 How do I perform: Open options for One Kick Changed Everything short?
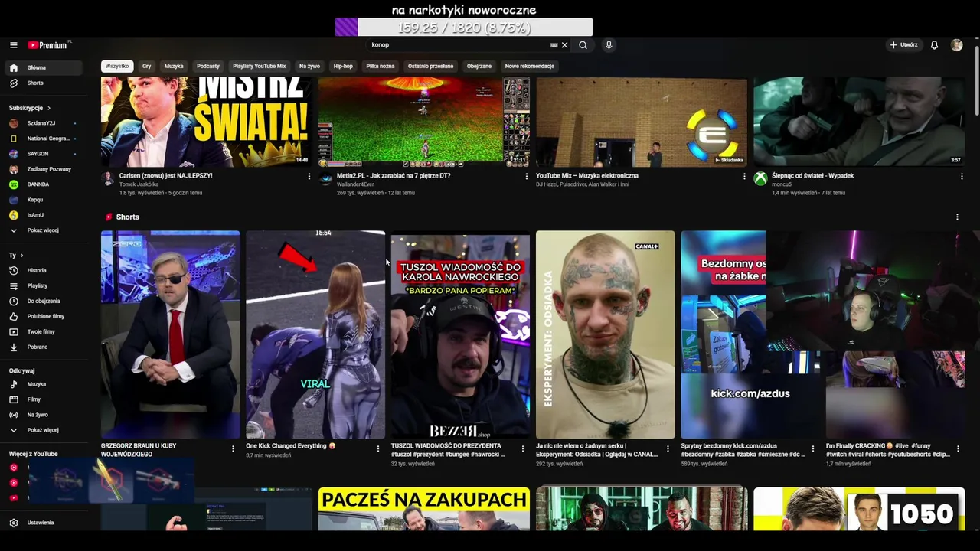click(377, 448)
